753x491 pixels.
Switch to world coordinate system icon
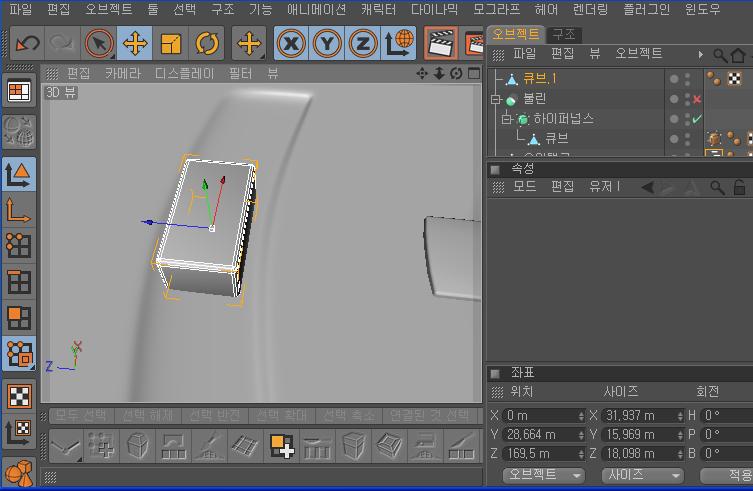(399, 44)
